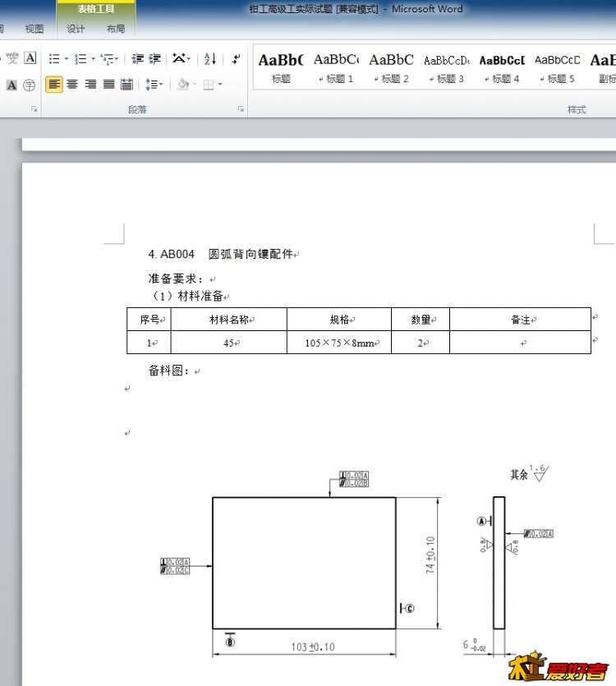Increase the paragraph indent
Viewport: 616px width, 686px height.
pyautogui.click(x=154, y=58)
